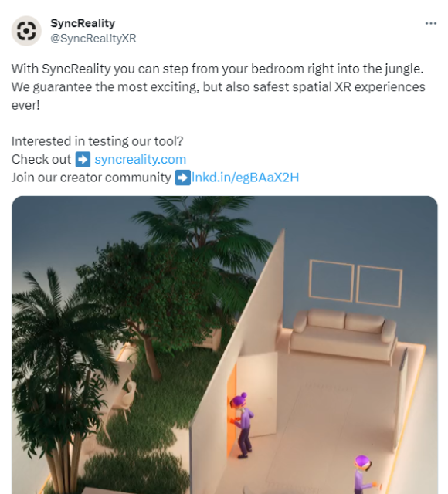Click the arrow emoji before the lnkd.in link
The image size is (448, 494).
[x=183, y=178]
